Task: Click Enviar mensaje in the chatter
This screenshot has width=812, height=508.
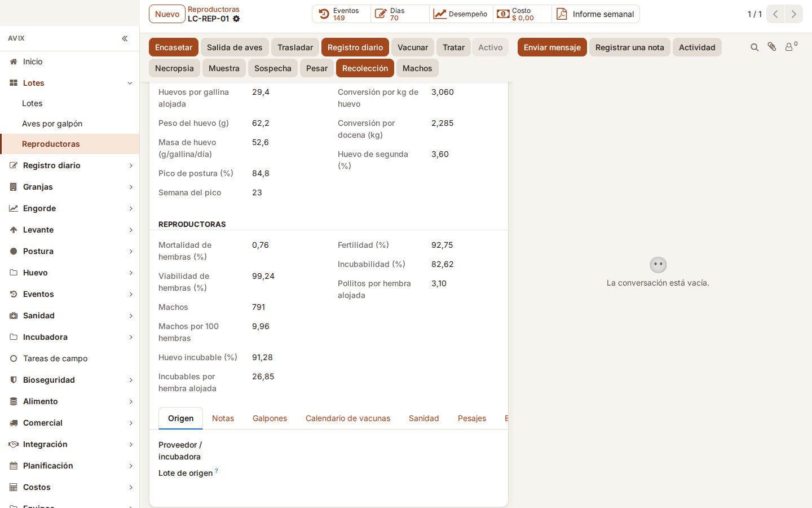Action: (x=552, y=47)
